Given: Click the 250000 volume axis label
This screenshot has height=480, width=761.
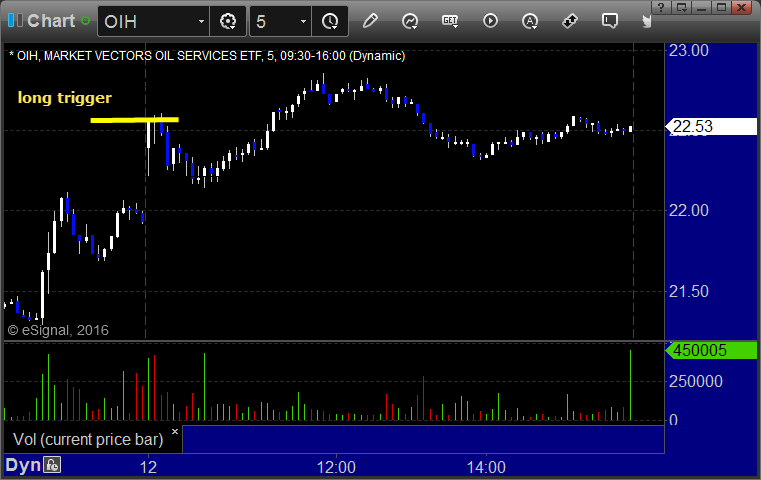Looking at the screenshot, I should tap(696, 381).
